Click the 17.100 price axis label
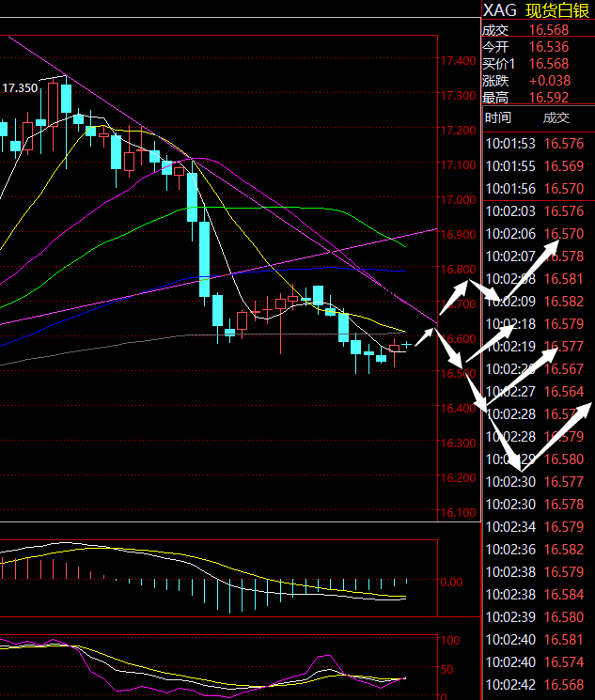Viewport: 595px width, 700px height. coord(459,165)
